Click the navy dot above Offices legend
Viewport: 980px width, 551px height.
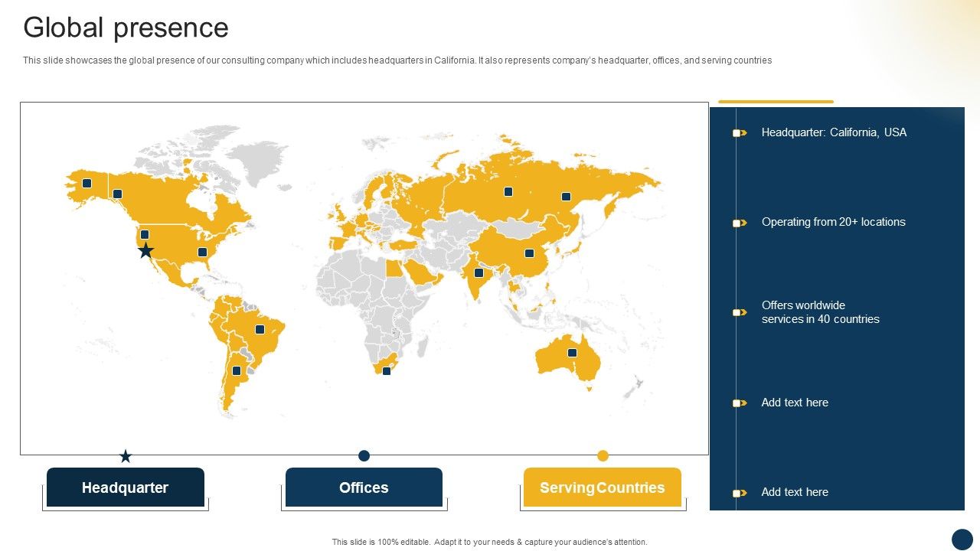(x=364, y=455)
